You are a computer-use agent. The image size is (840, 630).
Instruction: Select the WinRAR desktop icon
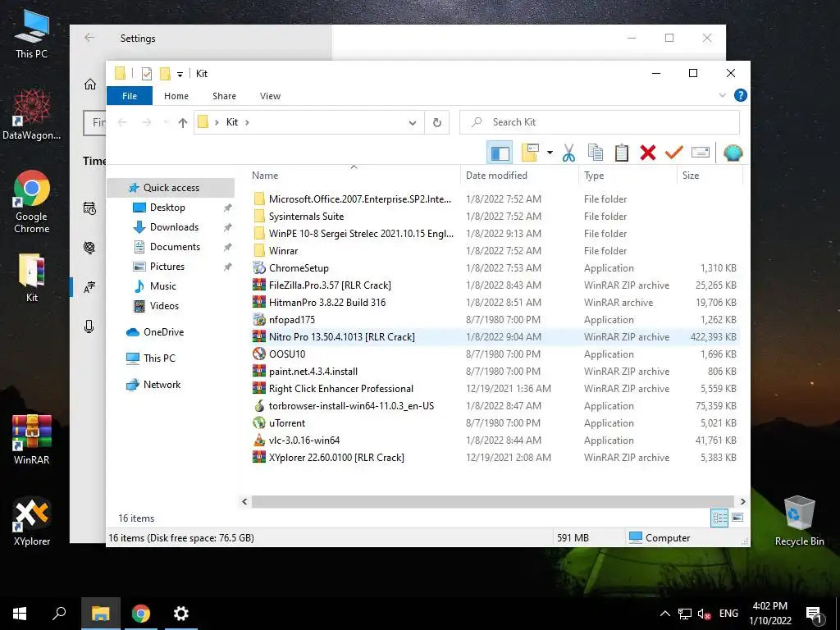click(32, 440)
